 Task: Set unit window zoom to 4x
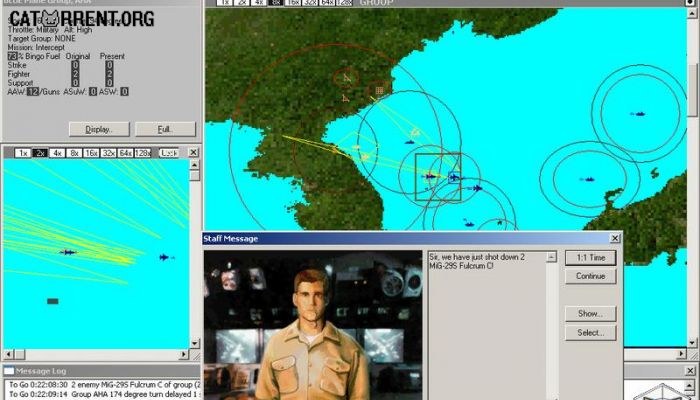[57, 153]
